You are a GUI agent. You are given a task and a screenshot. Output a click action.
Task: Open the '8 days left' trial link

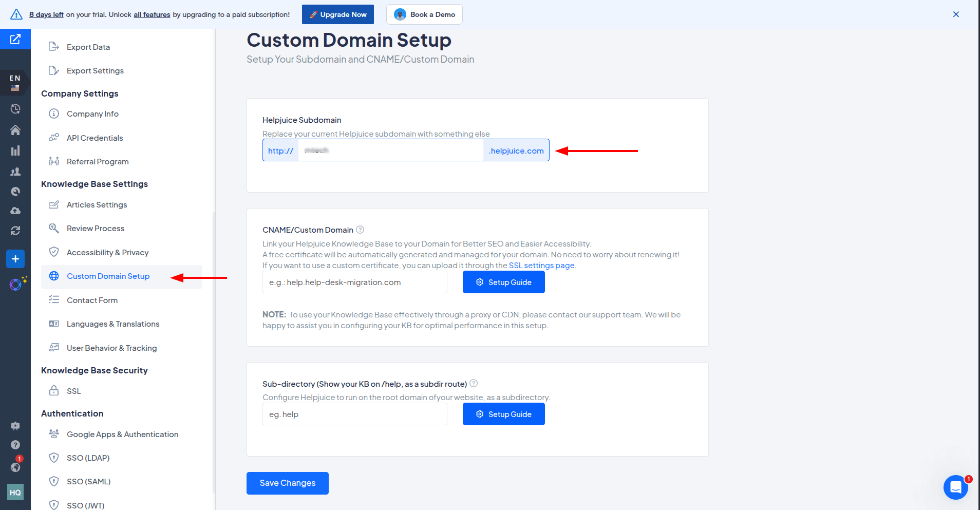(x=46, y=14)
